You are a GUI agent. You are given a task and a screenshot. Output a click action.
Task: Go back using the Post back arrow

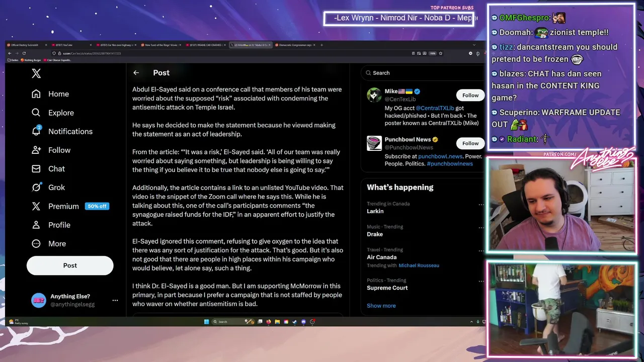[136, 73]
